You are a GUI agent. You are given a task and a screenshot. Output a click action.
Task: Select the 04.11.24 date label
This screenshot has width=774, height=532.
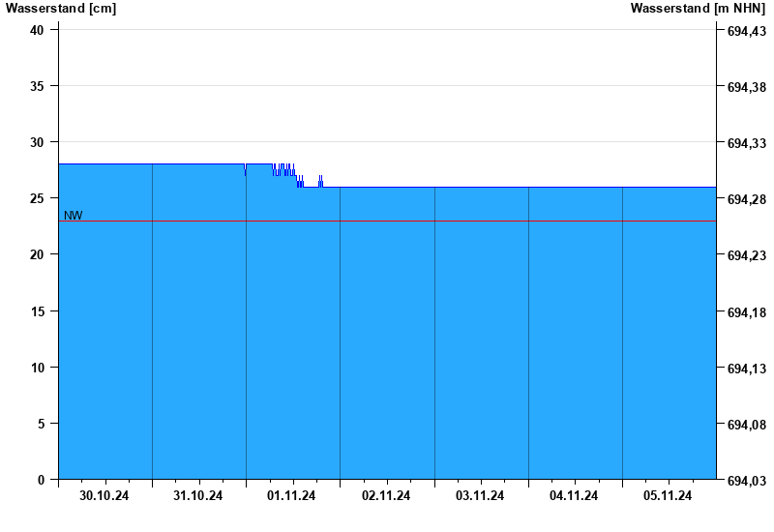pyautogui.click(x=574, y=496)
